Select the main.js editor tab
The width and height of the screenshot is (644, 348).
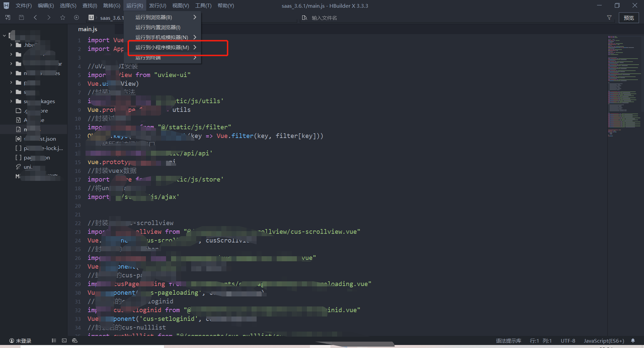[x=88, y=29]
